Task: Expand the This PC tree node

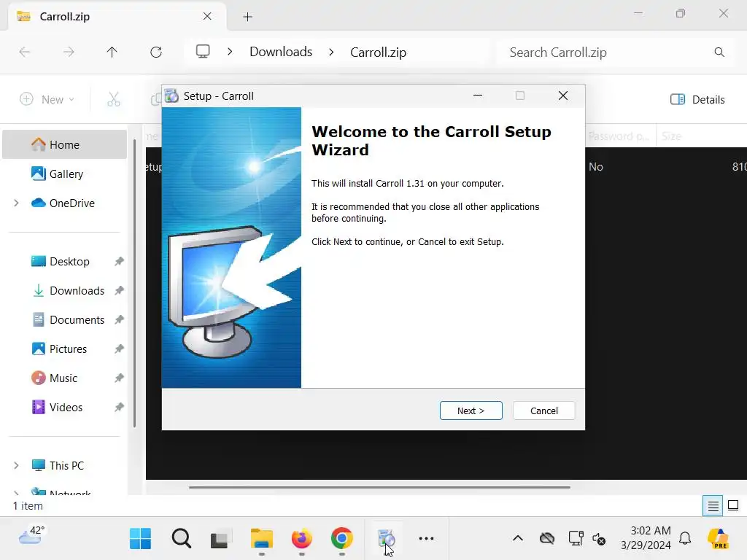Action: click(x=16, y=465)
